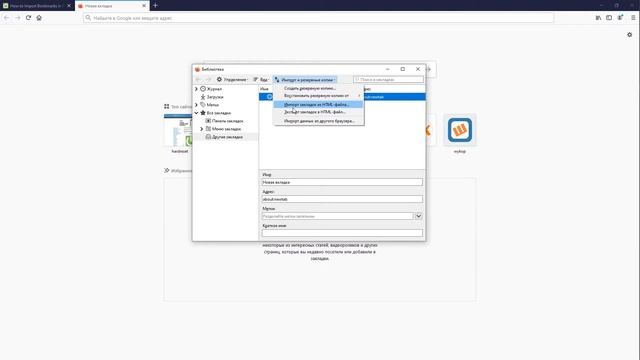
Task: Open the Вид menu in Library
Action: point(261,80)
